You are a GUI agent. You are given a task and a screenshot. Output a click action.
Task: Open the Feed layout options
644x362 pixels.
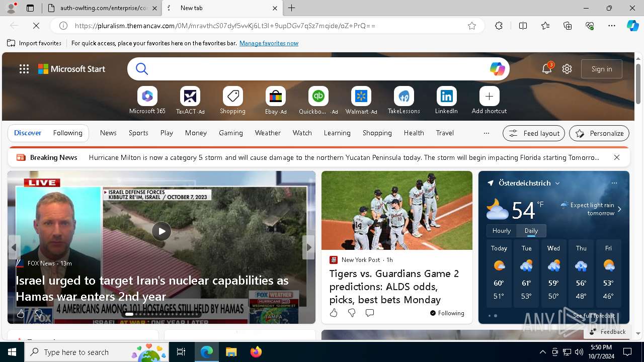pyautogui.click(x=534, y=133)
